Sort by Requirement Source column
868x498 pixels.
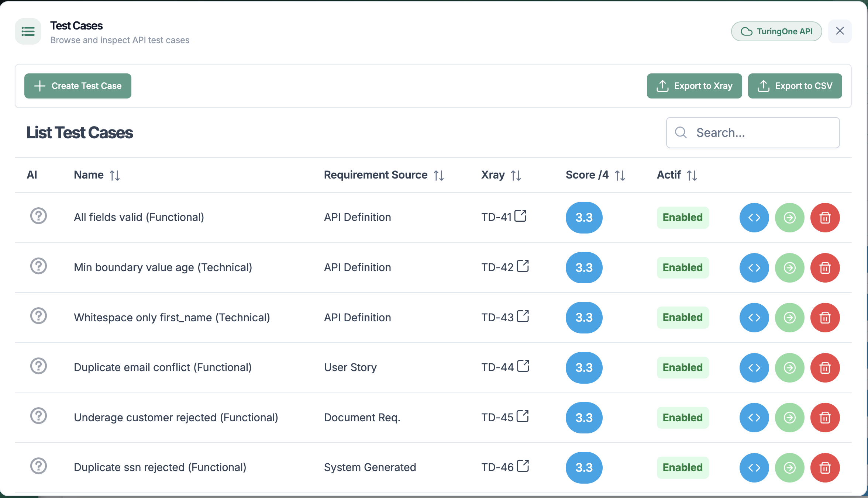[439, 175]
